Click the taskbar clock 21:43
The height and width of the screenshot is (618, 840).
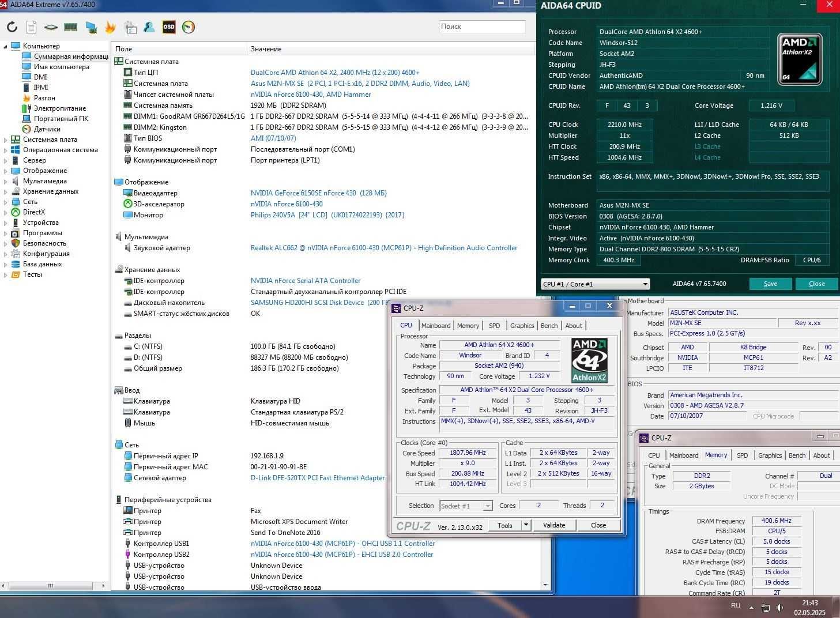pyautogui.click(x=809, y=603)
